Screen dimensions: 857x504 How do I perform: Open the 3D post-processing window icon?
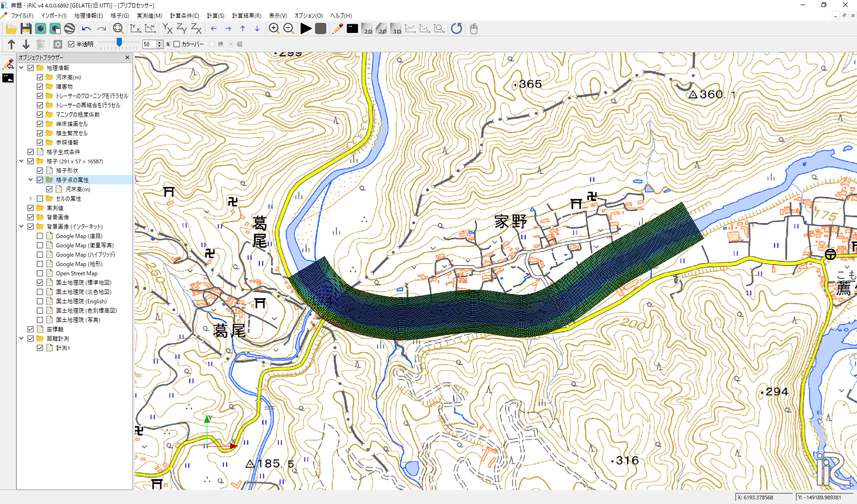pos(396,29)
